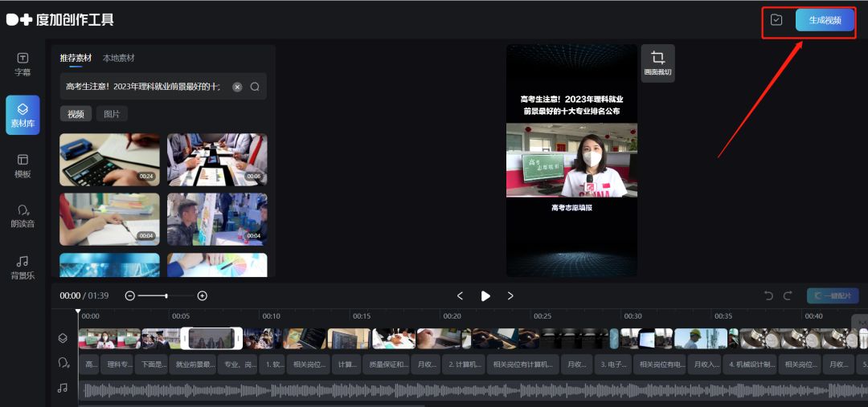Zoom in the timeline with plus icon

tap(203, 296)
